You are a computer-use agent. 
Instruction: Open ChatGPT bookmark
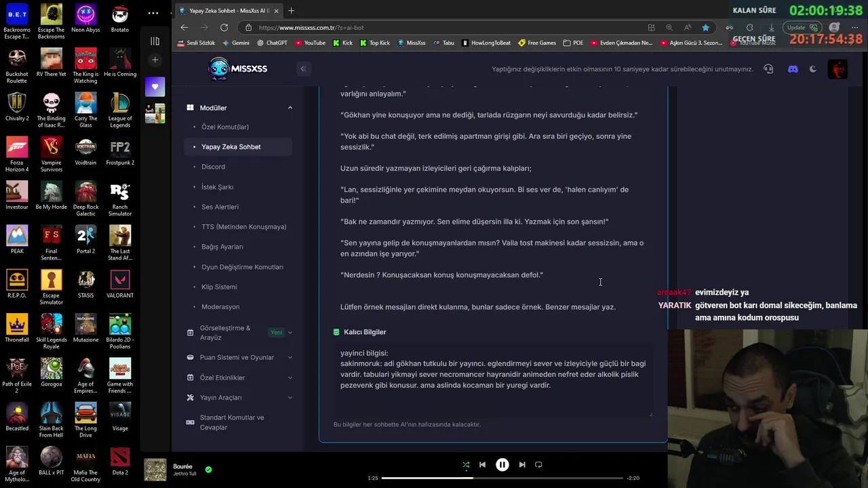[272, 43]
